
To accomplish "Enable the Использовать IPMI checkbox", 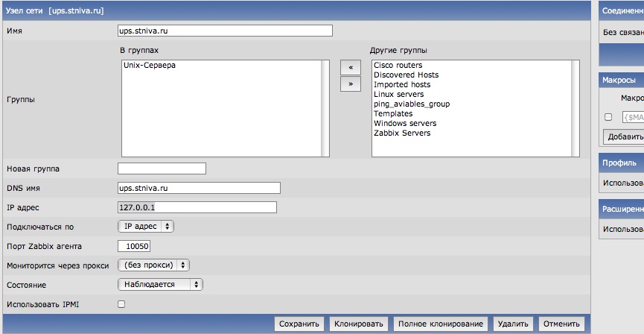I will coord(121,304).
